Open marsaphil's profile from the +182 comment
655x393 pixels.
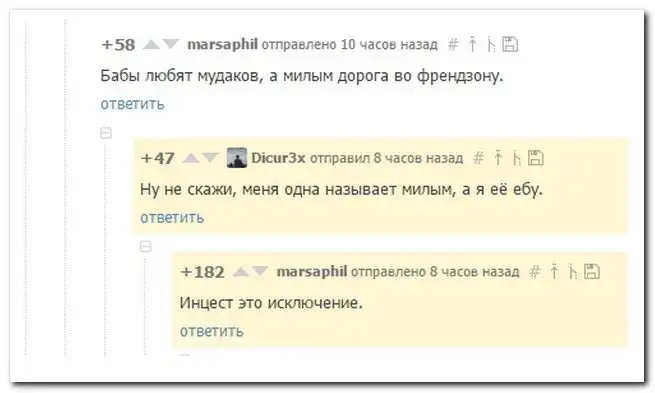click(312, 271)
